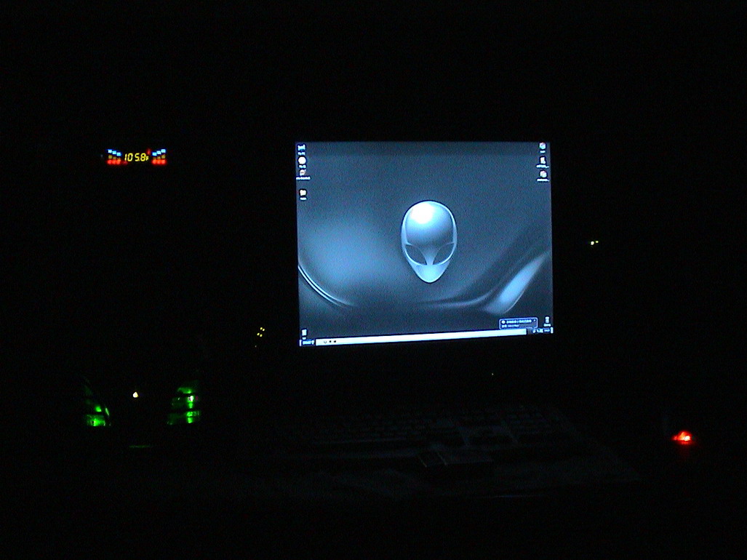Open the folder icon on the desktop

[x=303, y=193]
